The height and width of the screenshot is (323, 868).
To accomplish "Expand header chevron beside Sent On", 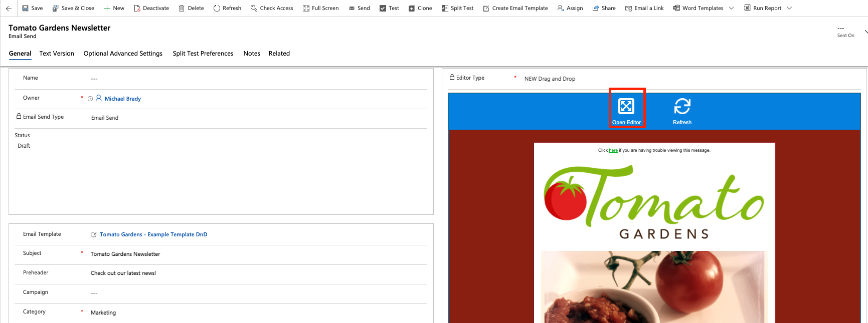I will (x=865, y=32).
